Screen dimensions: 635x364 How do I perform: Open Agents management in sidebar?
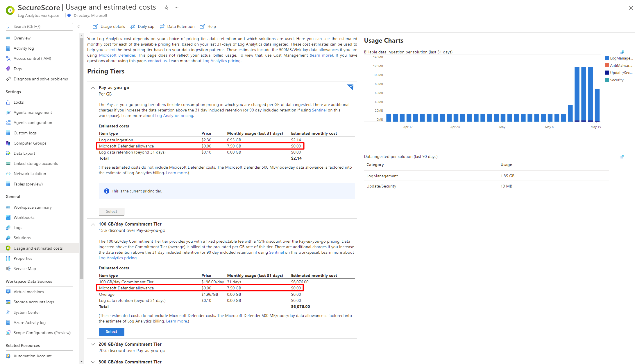tap(33, 113)
